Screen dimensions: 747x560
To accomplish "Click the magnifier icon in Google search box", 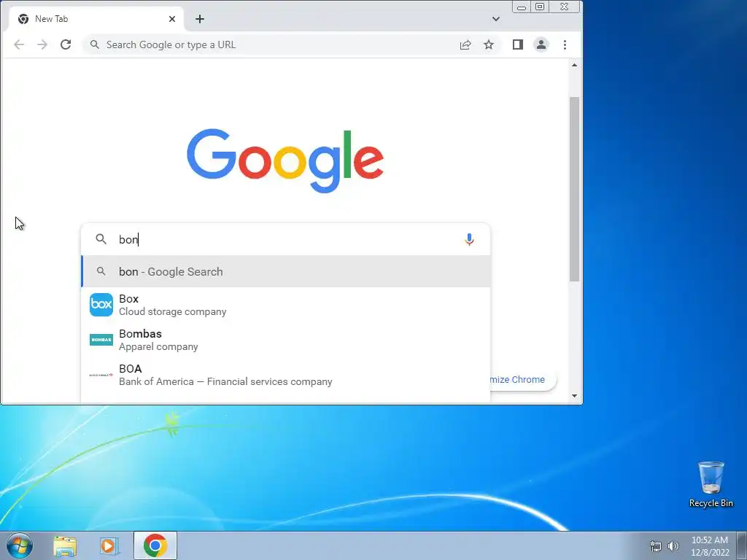I will pos(101,239).
